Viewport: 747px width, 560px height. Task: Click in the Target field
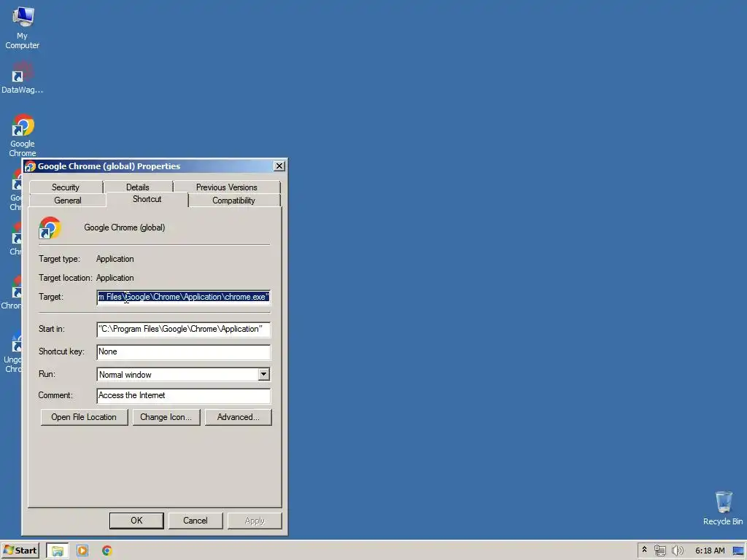pyautogui.click(x=183, y=297)
